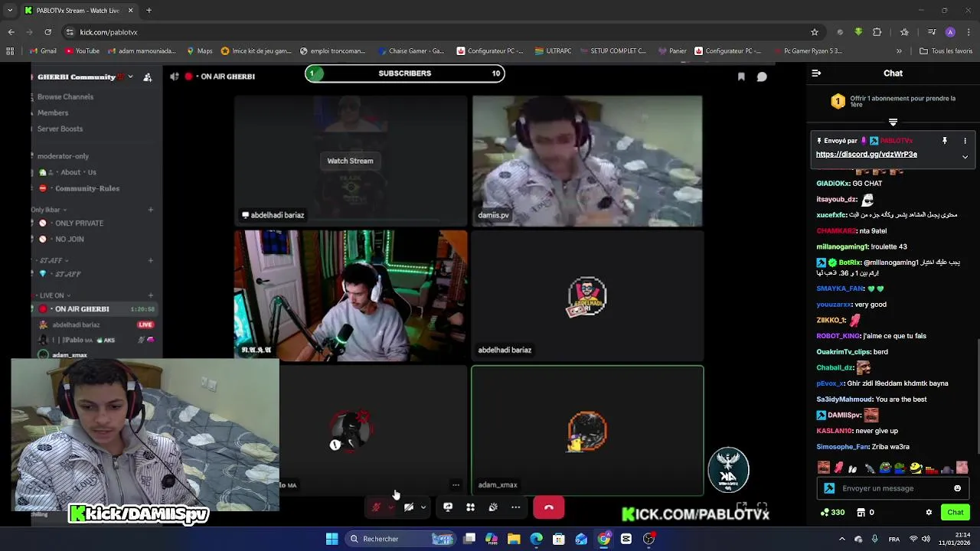The width and height of the screenshot is (980, 551).
Task: Open Tous les favoris folder
Action: click(x=946, y=51)
